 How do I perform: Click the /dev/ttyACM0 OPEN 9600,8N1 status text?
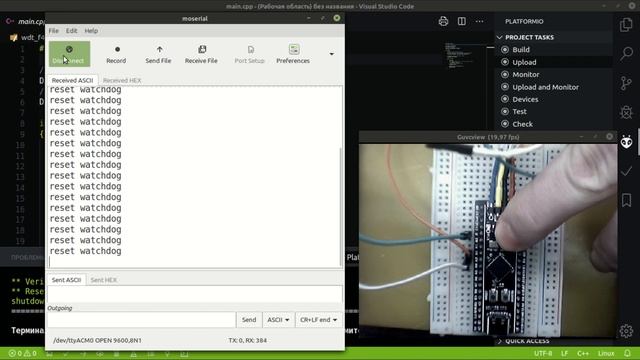97,340
